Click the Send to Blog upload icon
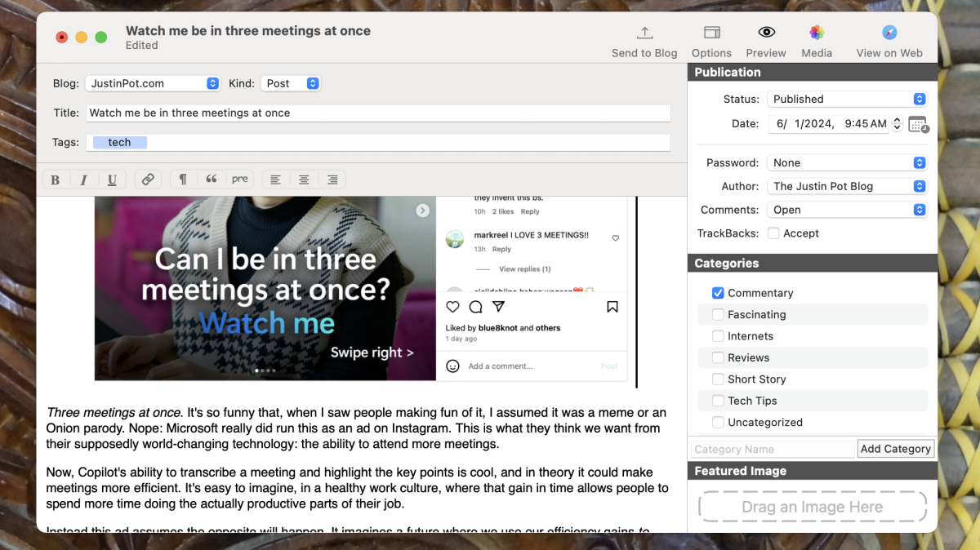980x550 pixels. tap(644, 33)
